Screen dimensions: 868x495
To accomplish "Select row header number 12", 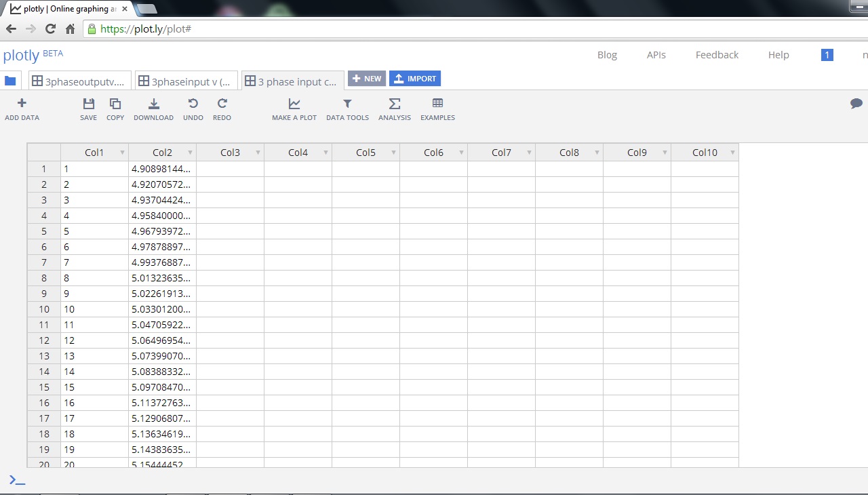I will [x=44, y=340].
